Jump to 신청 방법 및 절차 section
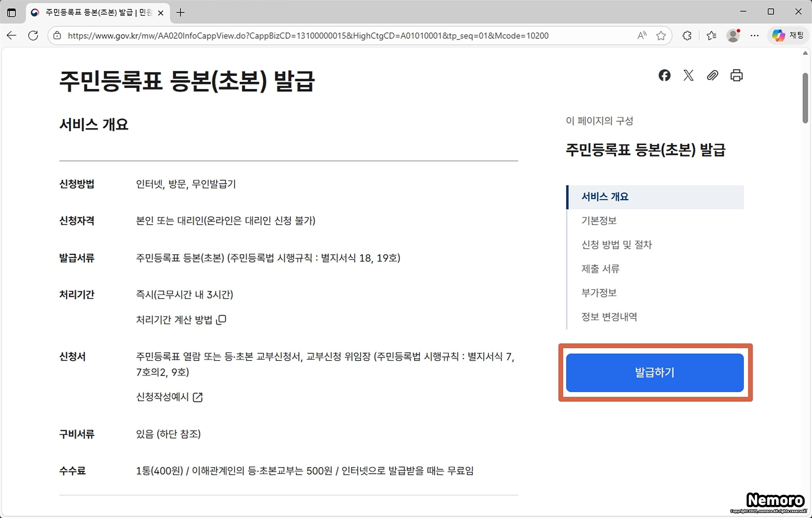The width and height of the screenshot is (812, 518). [x=617, y=245]
